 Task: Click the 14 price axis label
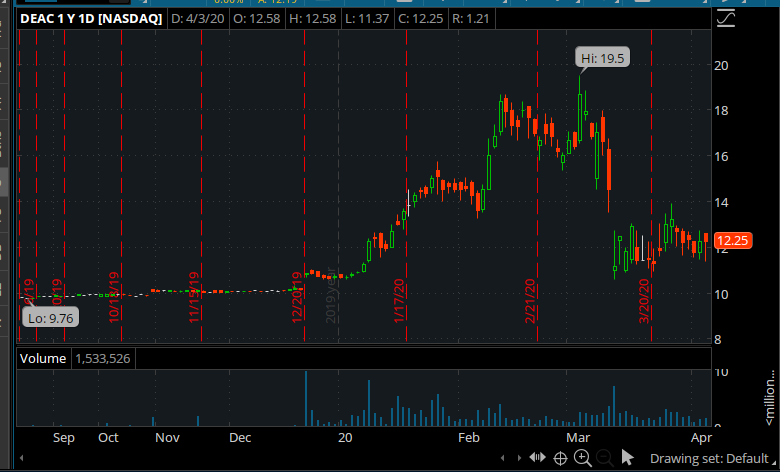721,202
